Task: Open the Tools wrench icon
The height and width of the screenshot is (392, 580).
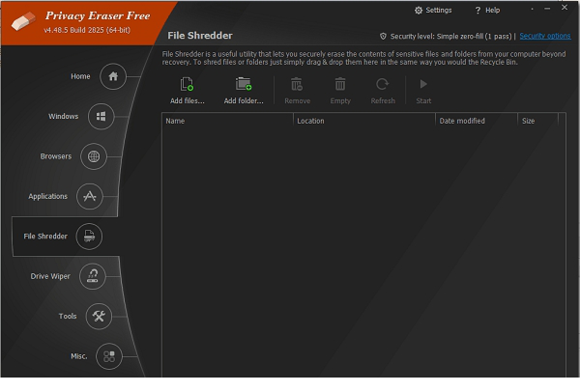Action: [x=99, y=316]
